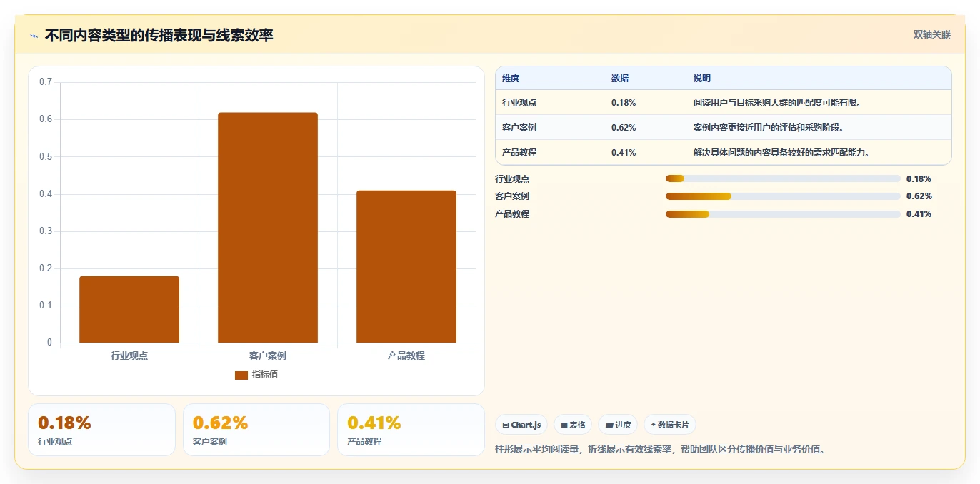Image resolution: width=980 pixels, height=484 pixels.
Task: Select the 进度 tag pill
Action: pos(618,425)
